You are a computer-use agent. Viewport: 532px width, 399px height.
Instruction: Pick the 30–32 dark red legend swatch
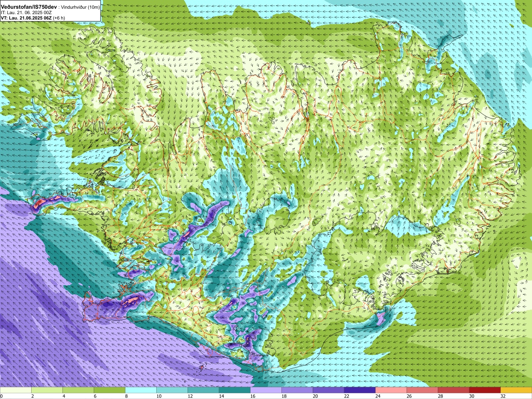pyautogui.click(x=485, y=390)
